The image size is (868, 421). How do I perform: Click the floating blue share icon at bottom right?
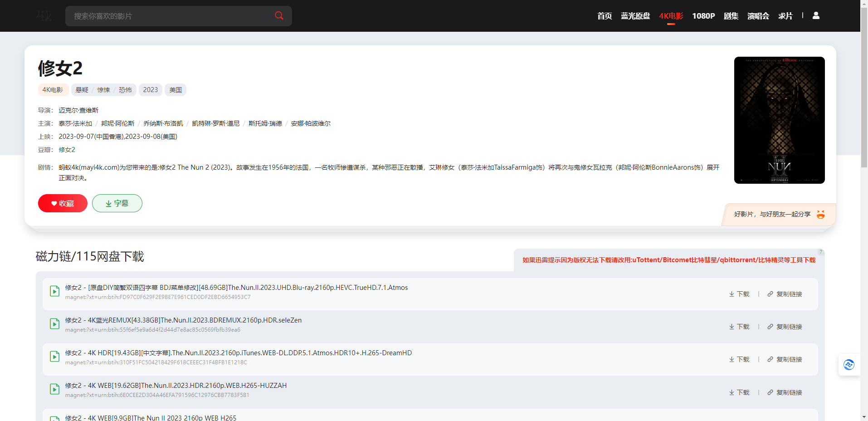[x=848, y=364]
